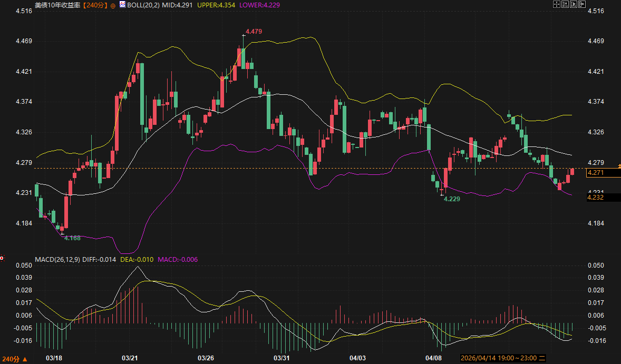Click the 4.168 low price marker
621x364 pixels.
pyautogui.click(x=72, y=238)
